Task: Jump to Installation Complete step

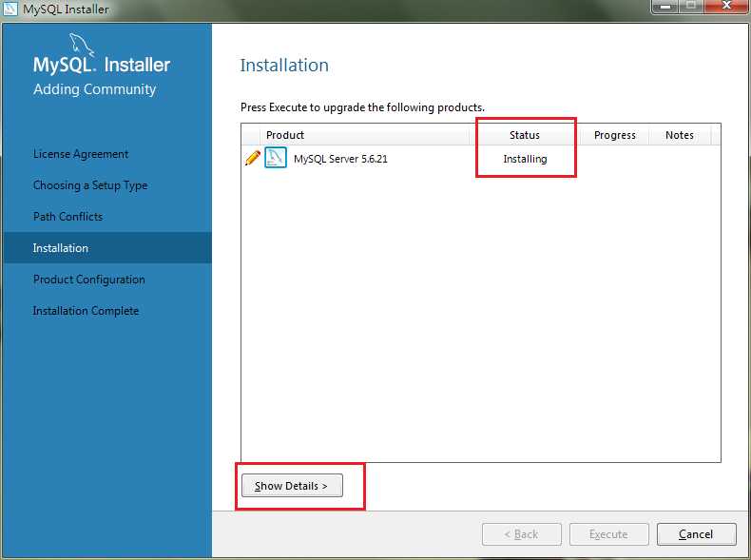Action: point(86,311)
